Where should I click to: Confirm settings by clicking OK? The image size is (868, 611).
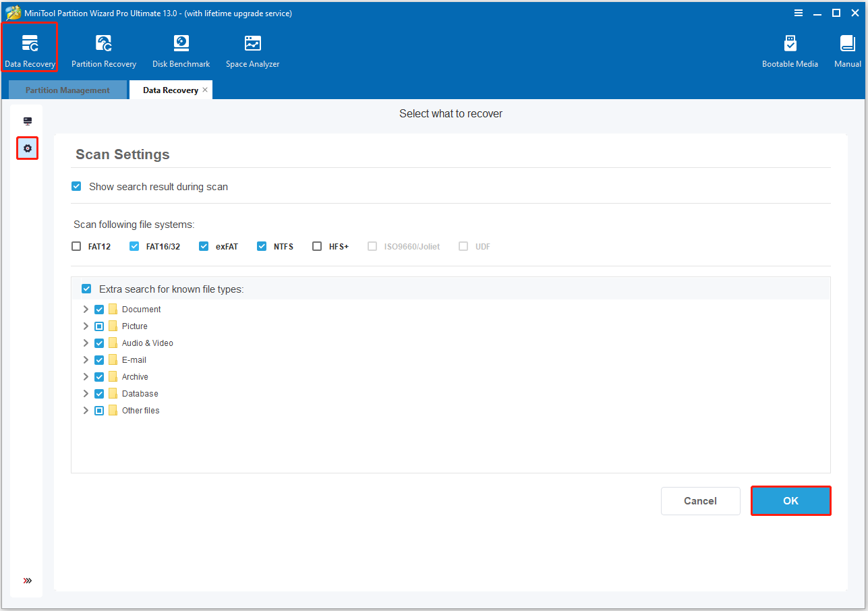(x=790, y=501)
